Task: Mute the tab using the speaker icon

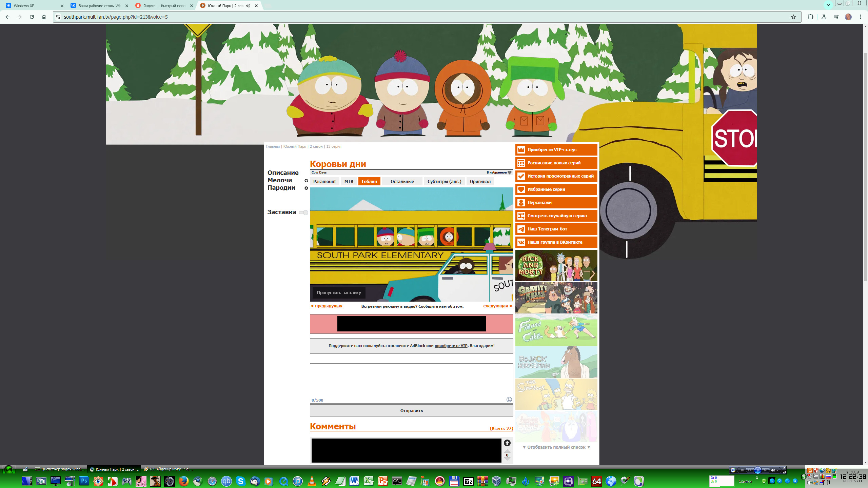Action: point(248,6)
